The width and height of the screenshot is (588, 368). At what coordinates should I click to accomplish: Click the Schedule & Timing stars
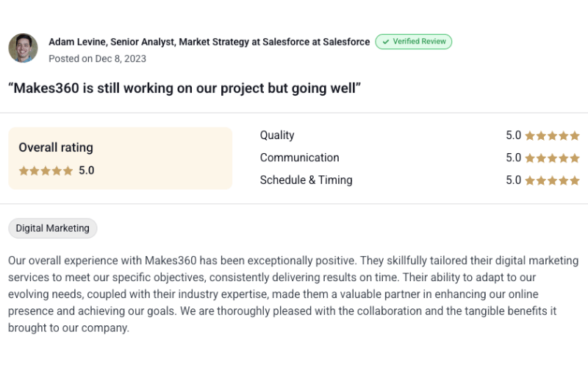553,180
